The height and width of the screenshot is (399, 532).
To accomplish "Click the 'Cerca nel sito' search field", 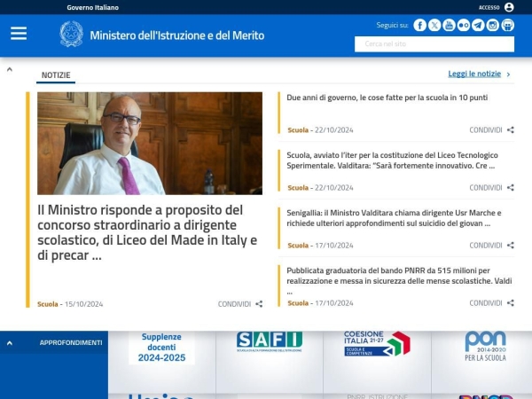I will [x=434, y=44].
